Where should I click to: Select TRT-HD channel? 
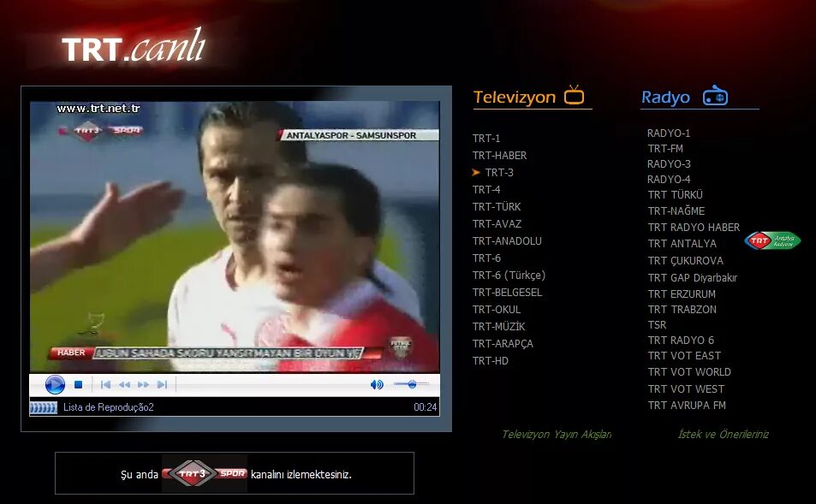point(491,361)
